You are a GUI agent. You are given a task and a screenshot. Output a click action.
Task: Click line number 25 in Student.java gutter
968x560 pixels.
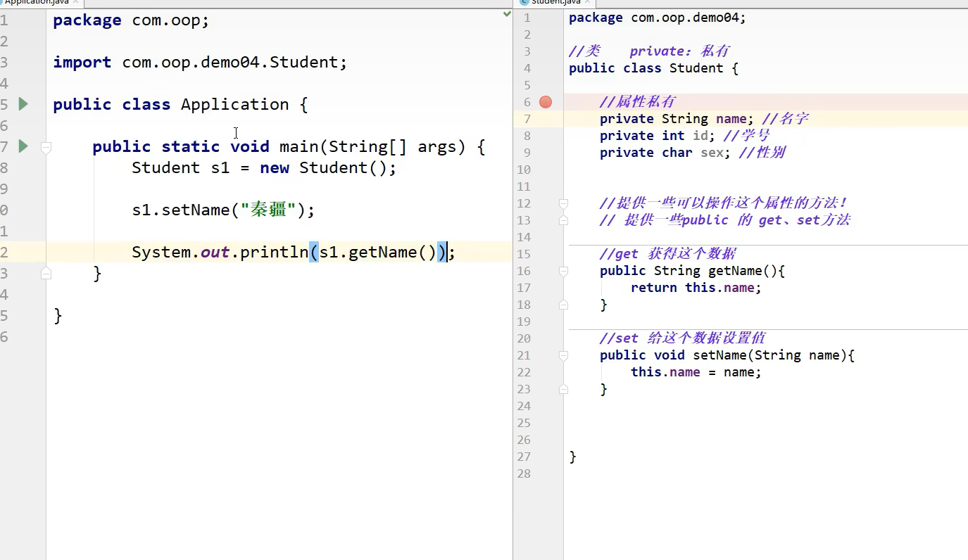[x=524, y=423]
